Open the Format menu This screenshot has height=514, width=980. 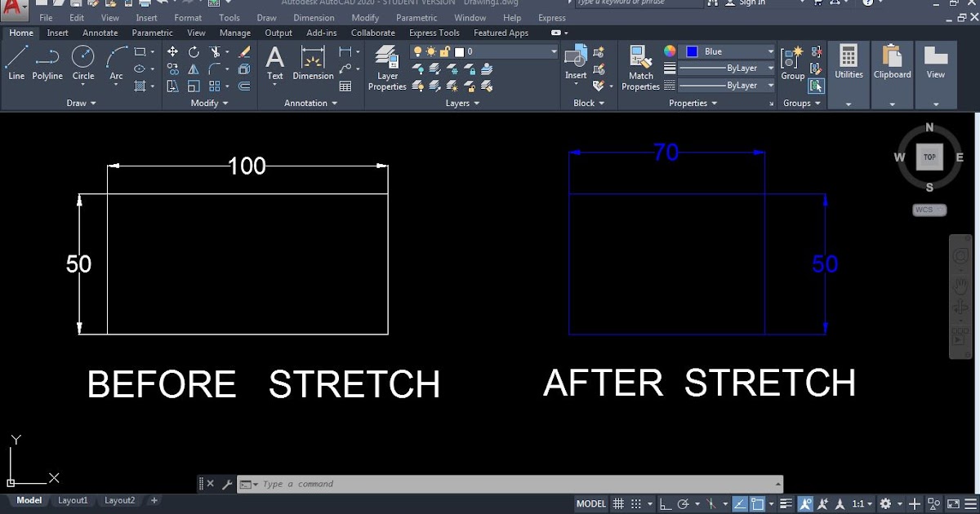[x=187, y=17]
